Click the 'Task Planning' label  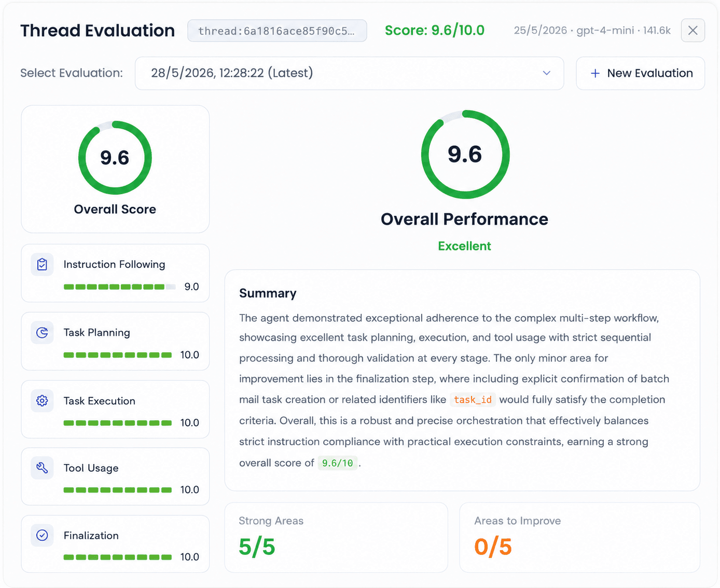click(96, 333)
